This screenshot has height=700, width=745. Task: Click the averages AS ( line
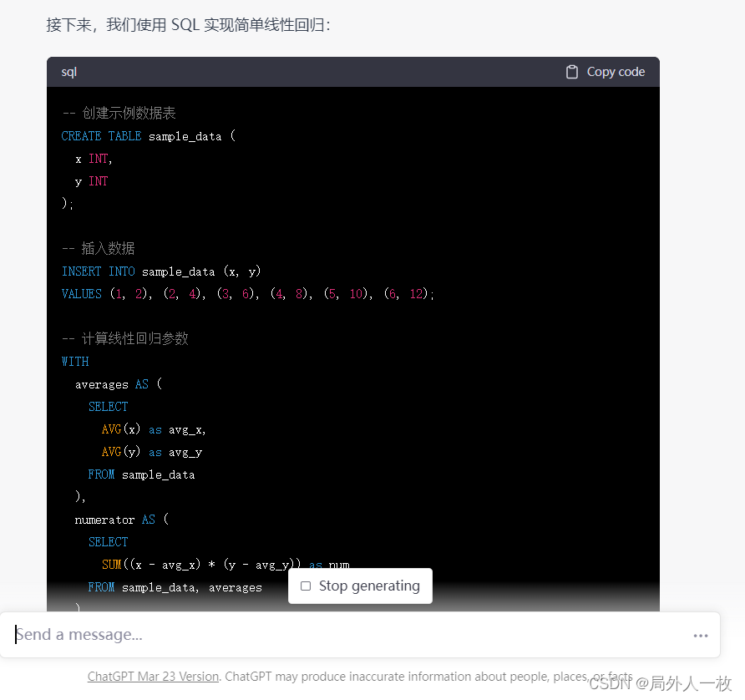[119, 384]
